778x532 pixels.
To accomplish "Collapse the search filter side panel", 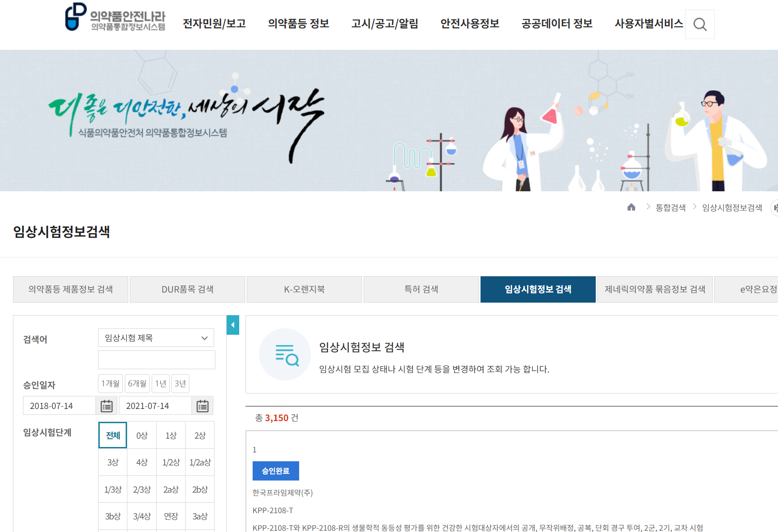I will (x=233, y=325).
